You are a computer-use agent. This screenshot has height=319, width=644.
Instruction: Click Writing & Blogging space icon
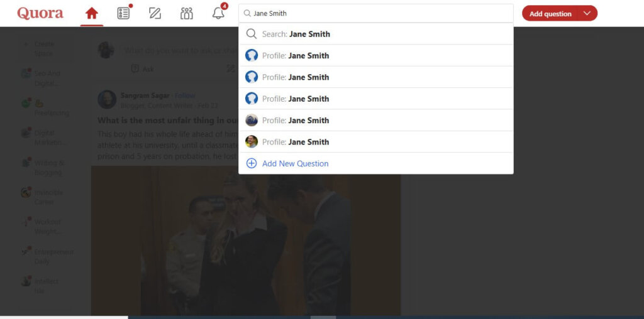pos(26,163)
